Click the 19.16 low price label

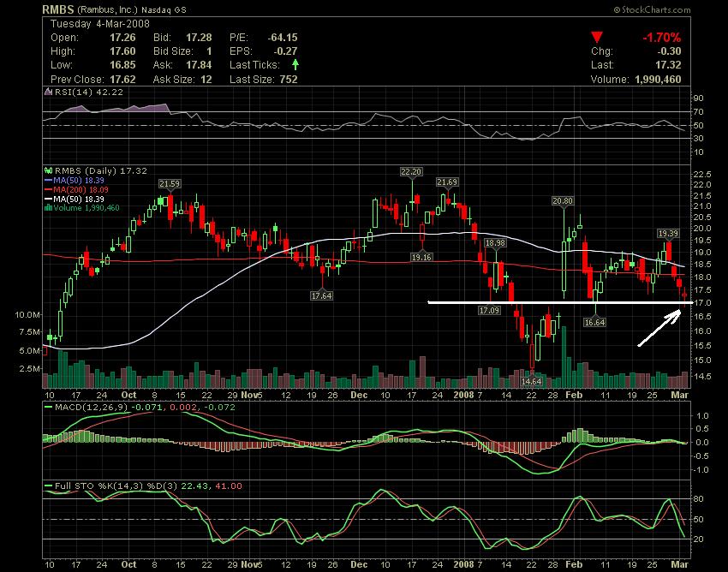tap(421, 257)
